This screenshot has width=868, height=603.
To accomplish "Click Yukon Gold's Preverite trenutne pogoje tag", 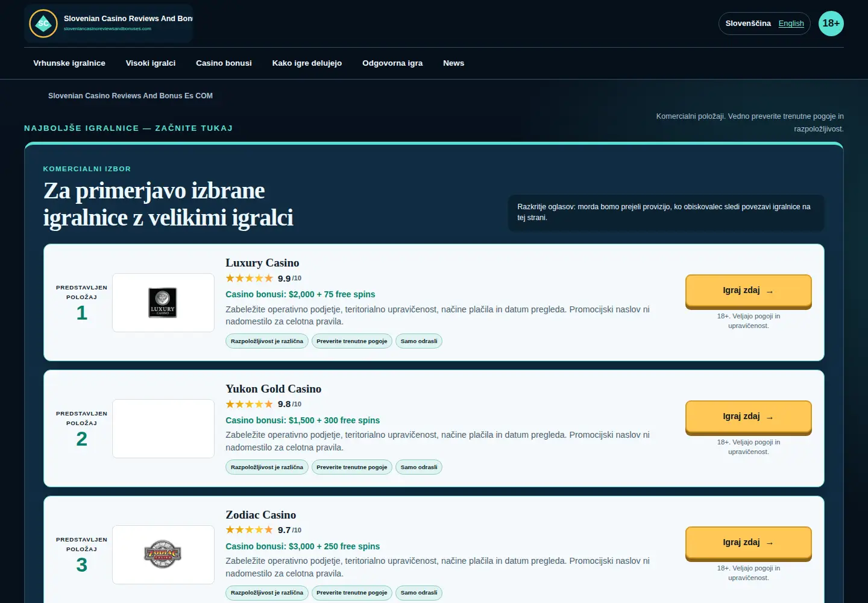I will pos(352,467).
